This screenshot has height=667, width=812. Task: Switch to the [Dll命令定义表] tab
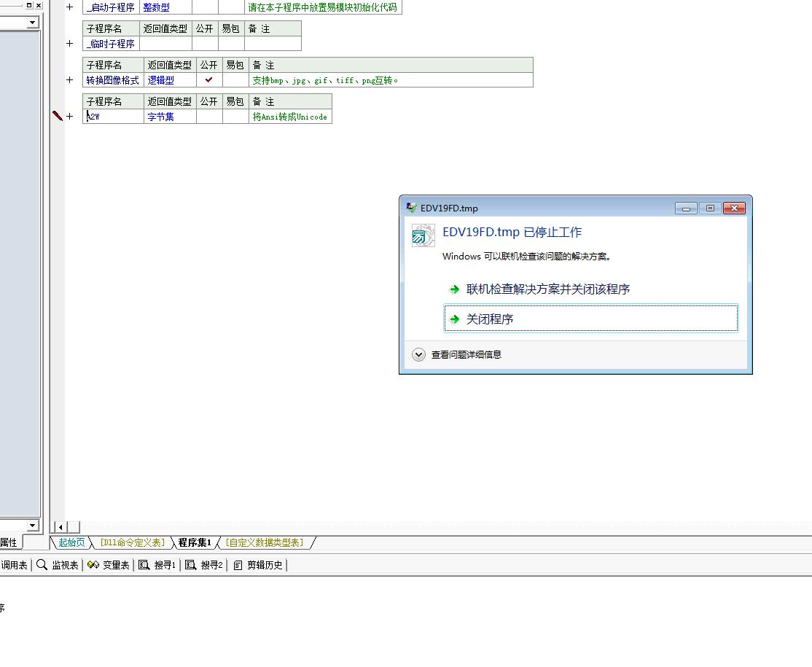[x=133, y=542]
